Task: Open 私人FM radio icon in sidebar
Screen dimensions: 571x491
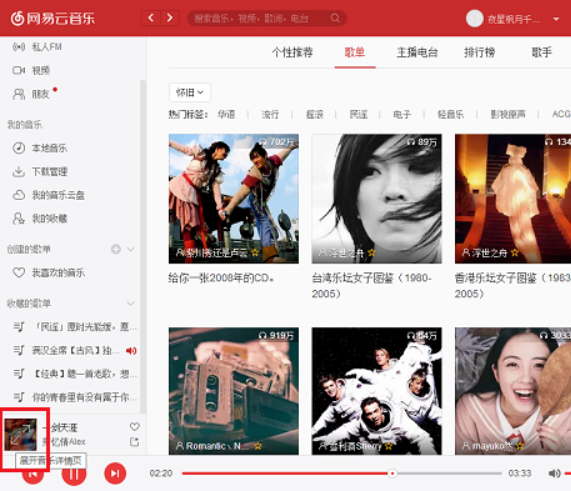Action: point(19,47)
